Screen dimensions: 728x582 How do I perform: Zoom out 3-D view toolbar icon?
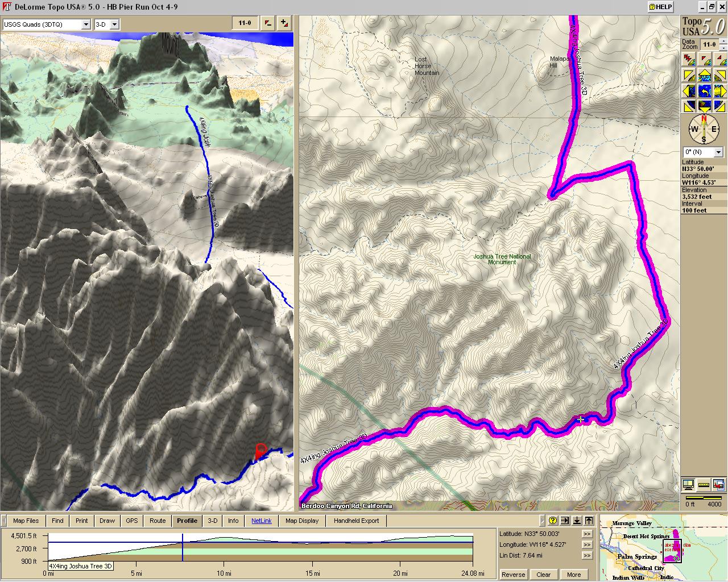[268, 23]
